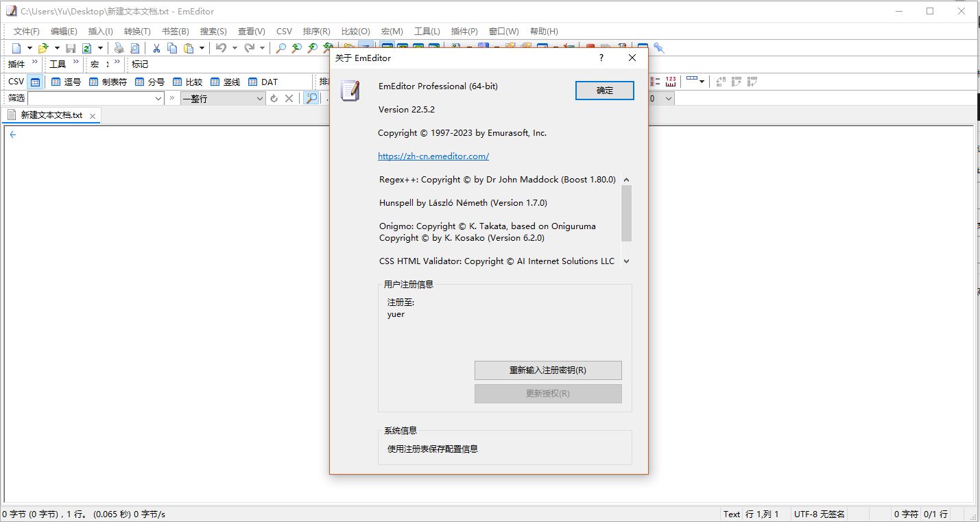Toggle the filter bar magnifier button
This screenshot has width=980, height=522.
point(311,98)
